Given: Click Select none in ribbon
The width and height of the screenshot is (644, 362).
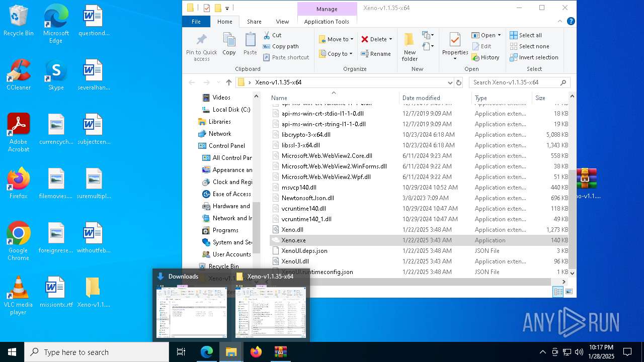Looking at the screenshot, I should coord(529,46).
